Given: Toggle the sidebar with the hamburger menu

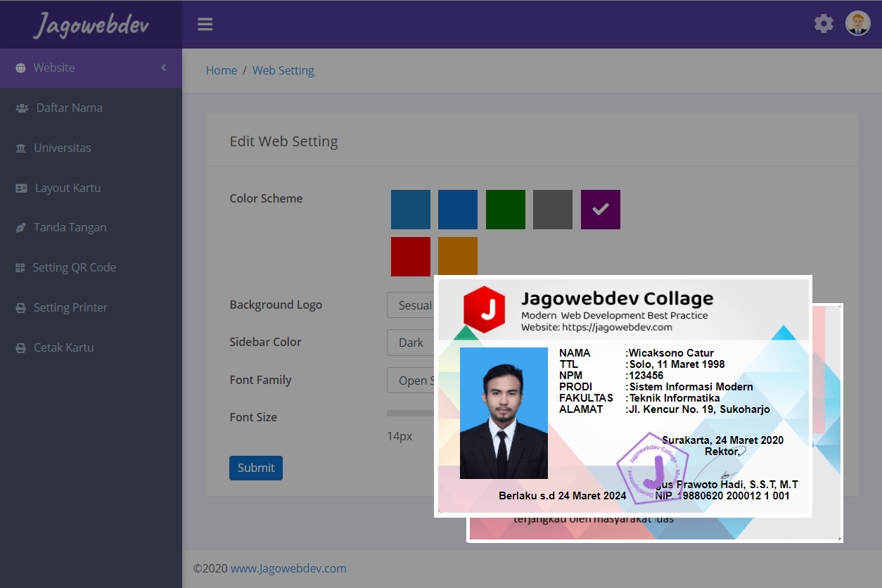Looking at the screenshot, I should [x=205, y=23].
